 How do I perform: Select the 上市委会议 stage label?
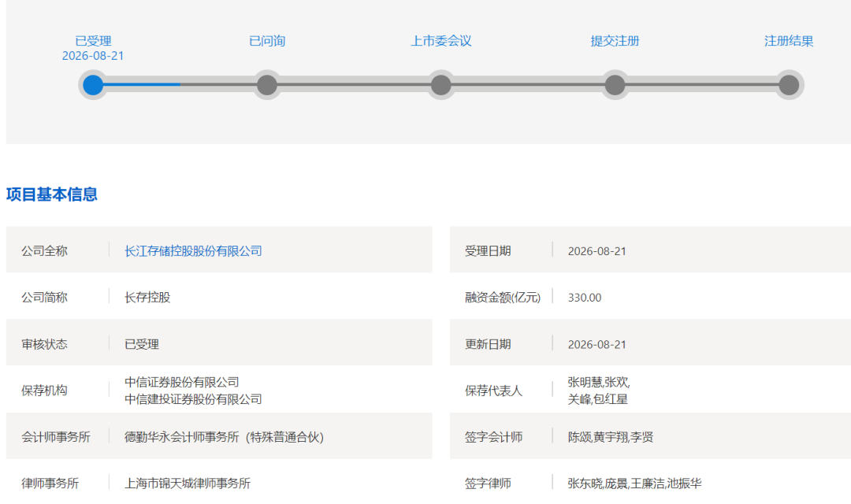tap(440, 41)
